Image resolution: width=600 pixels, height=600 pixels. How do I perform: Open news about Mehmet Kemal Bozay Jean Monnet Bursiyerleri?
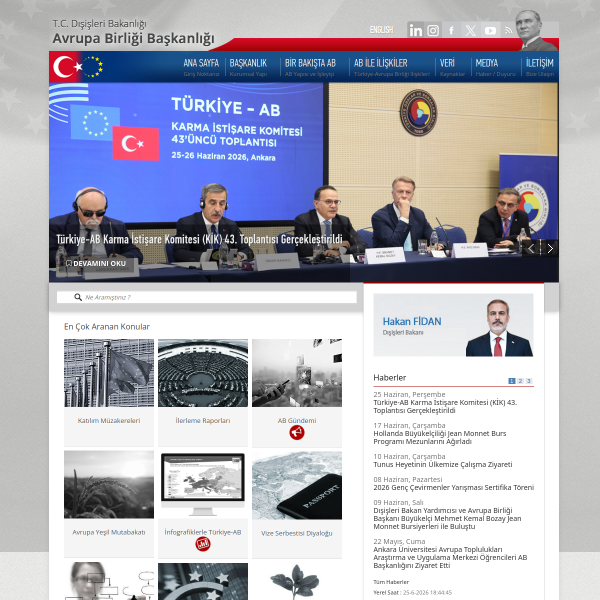447,518
